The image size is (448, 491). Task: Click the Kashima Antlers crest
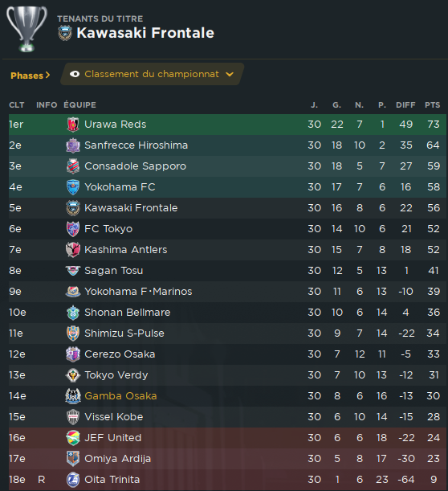click(73, 250)
